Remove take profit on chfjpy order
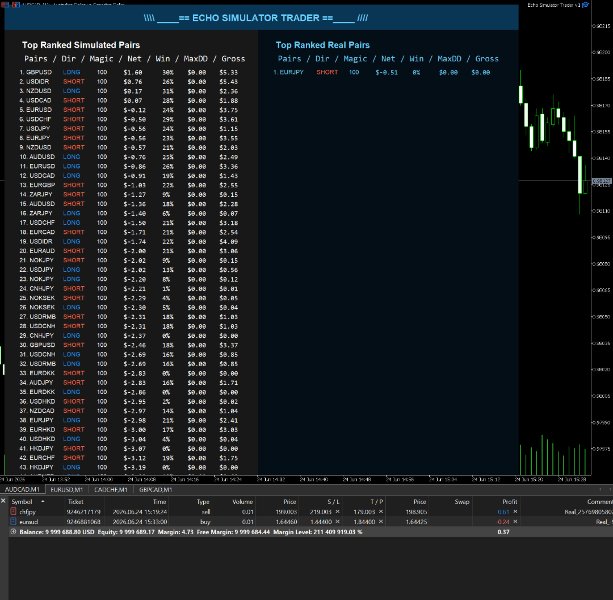 click(x=381, y=512)
